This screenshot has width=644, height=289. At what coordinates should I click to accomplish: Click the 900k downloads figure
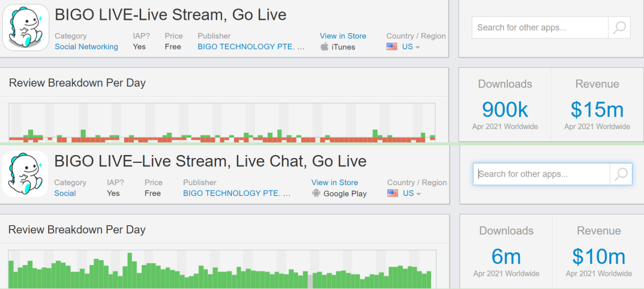[x=505, y=109]
